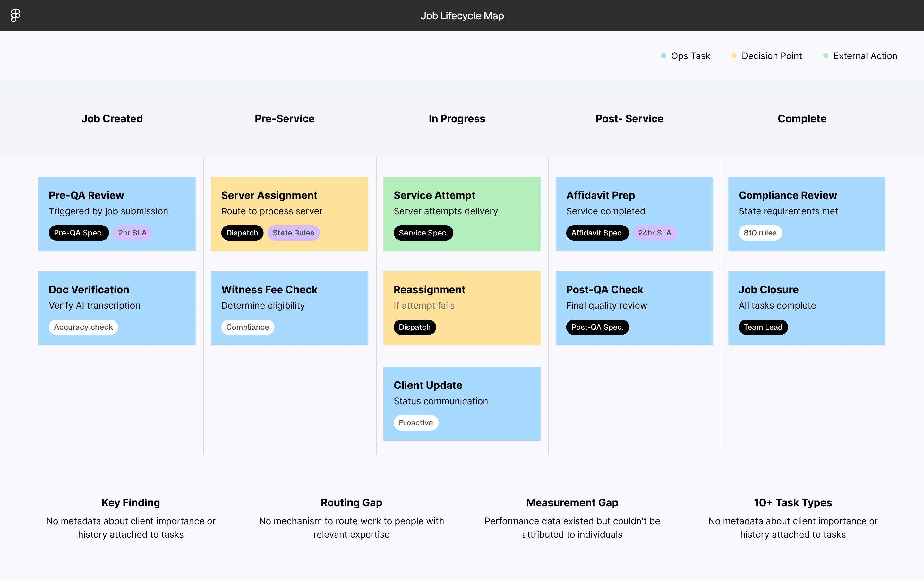The height and width of the screenshot is (580, 924).
Task: Click the Post-QA Spec. tag on Post-QA Check
Action: point(597,327)
